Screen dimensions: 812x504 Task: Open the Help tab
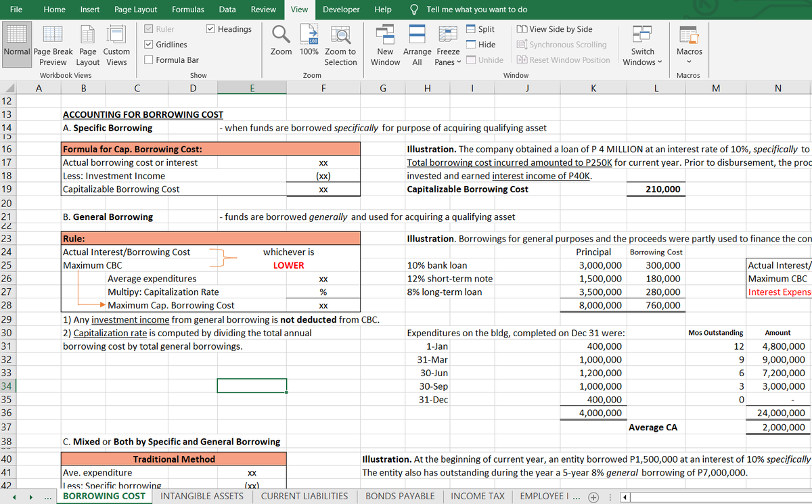coord(382,9)
